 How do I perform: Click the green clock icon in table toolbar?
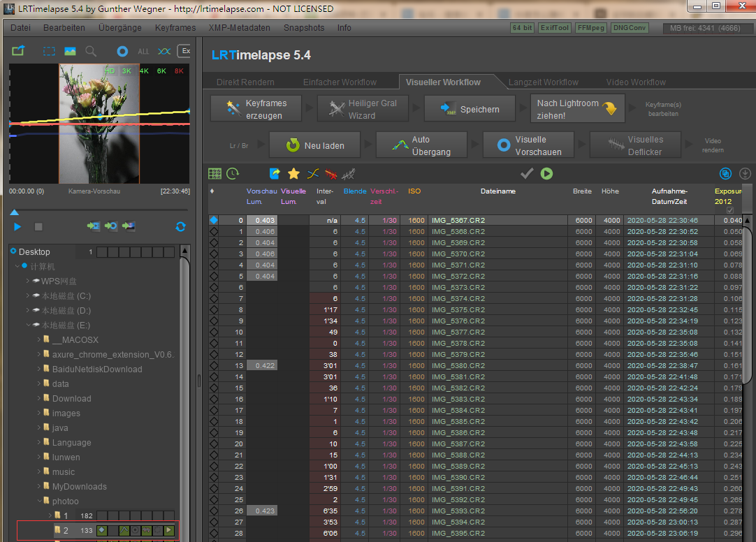tap(233, 173)
